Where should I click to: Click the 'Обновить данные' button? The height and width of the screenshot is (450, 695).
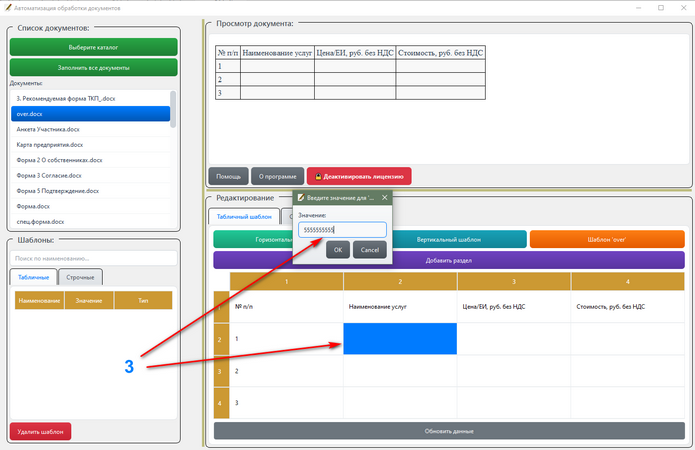coord(449,431)
